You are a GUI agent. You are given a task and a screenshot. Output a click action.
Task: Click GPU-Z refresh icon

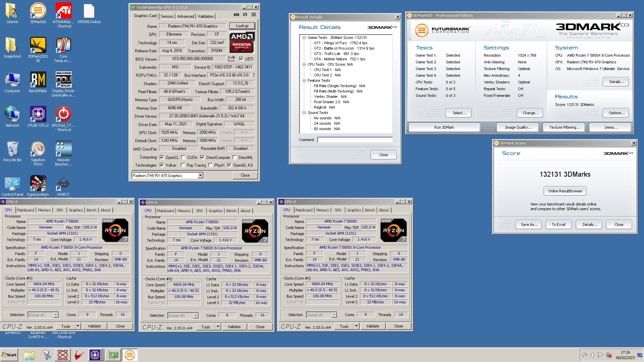(245, 14)
